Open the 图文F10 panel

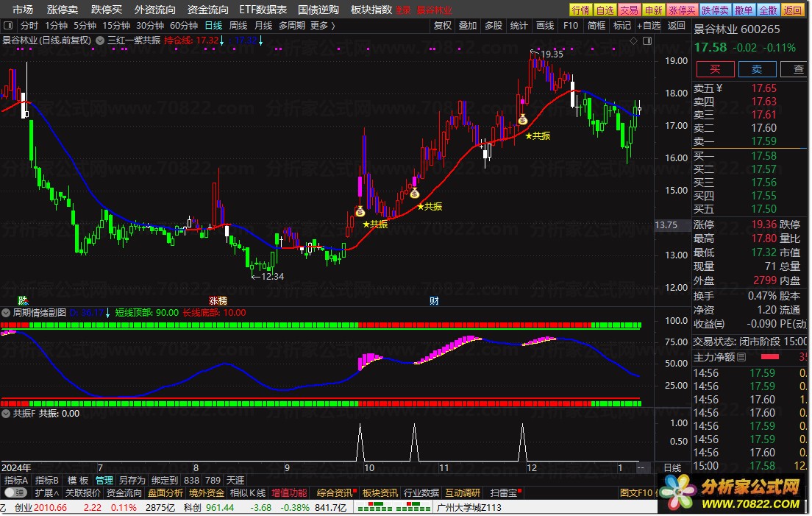636,492
